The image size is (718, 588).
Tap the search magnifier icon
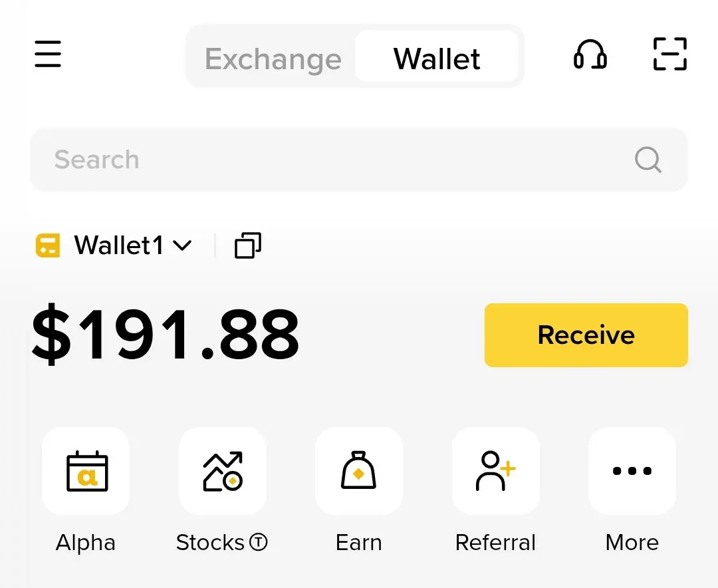(648, 159)
